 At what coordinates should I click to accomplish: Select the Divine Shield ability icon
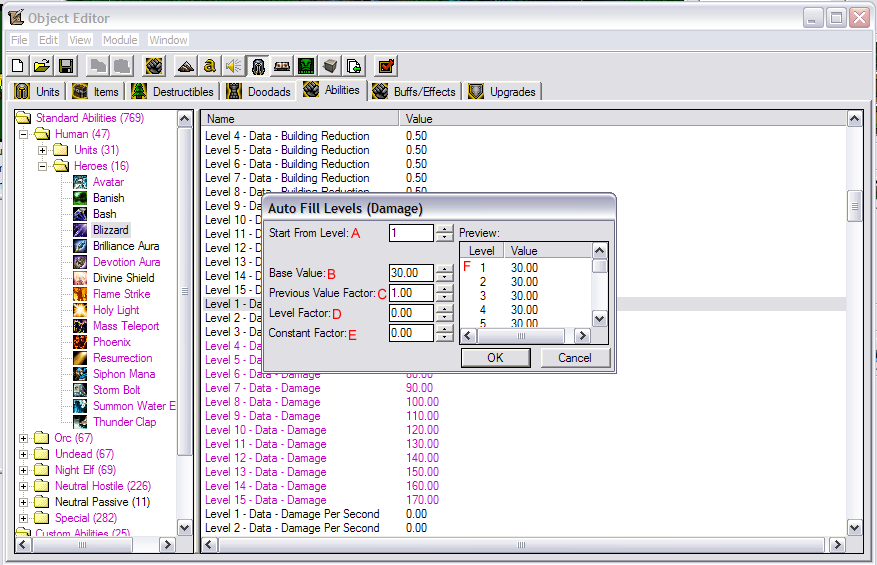[80, 278]
